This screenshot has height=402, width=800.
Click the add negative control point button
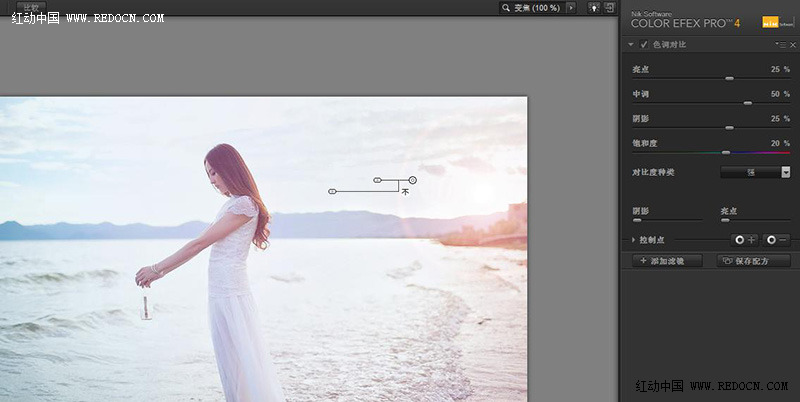point(777,240)
